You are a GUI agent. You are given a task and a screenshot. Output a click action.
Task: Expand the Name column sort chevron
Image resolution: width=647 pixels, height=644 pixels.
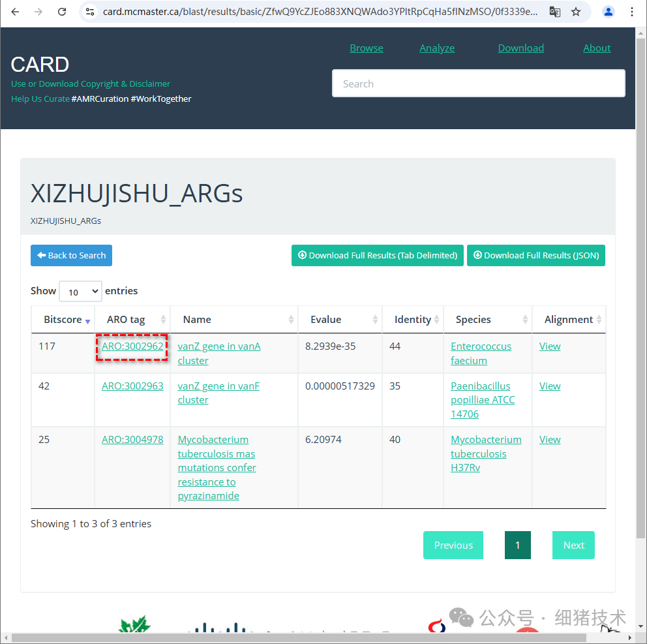291,319
